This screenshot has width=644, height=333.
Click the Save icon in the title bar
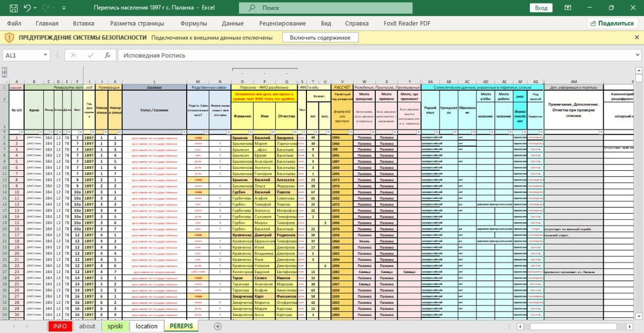coord(13,8)
